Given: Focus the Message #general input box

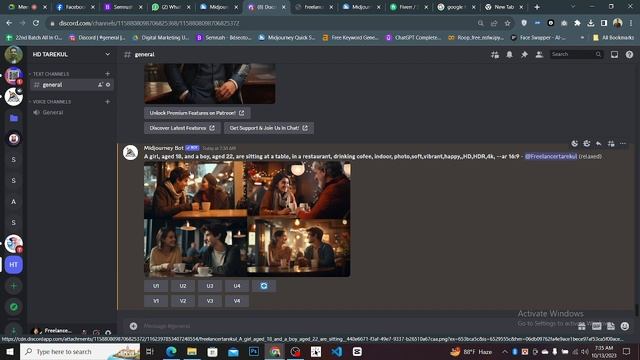Looking at the screenshot, I should click(x=355, y=326).
